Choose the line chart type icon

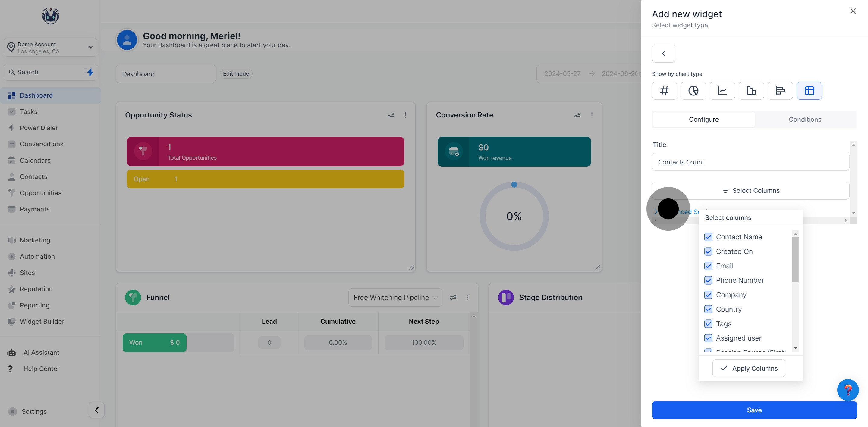[x=722, y=91]
